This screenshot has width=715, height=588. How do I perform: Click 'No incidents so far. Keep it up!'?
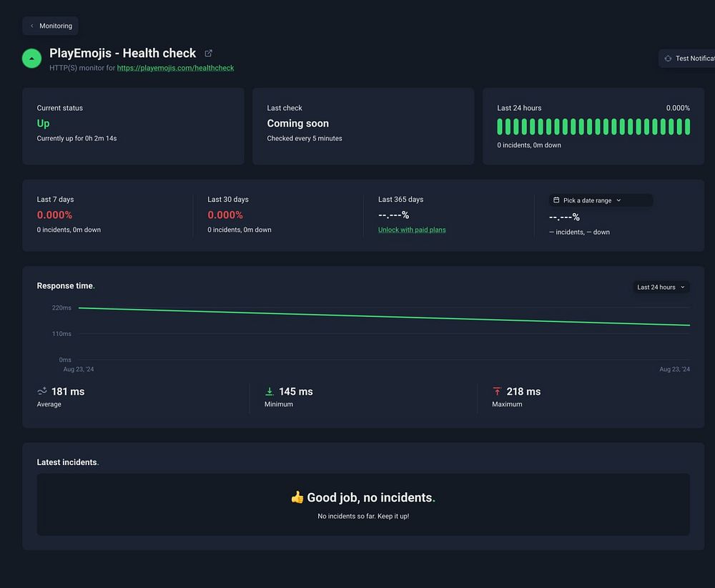[363, 516]
